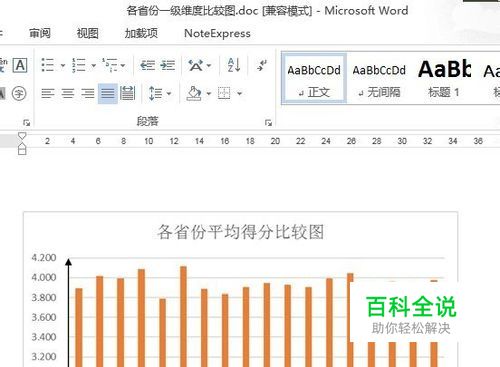The height and width of the screenshot is (367, 500).
Task: Open the Numbering dropdown arrow
Action: (x=94, y=65)
